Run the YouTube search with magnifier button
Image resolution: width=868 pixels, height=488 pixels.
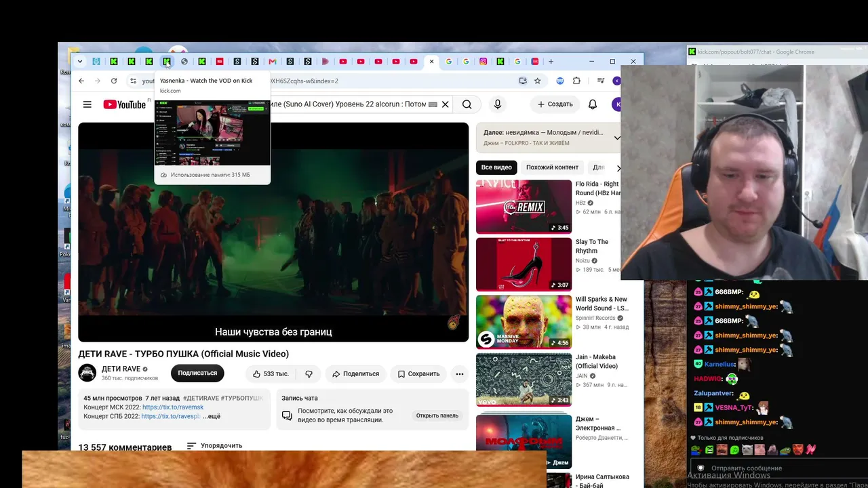coord(467,104)
